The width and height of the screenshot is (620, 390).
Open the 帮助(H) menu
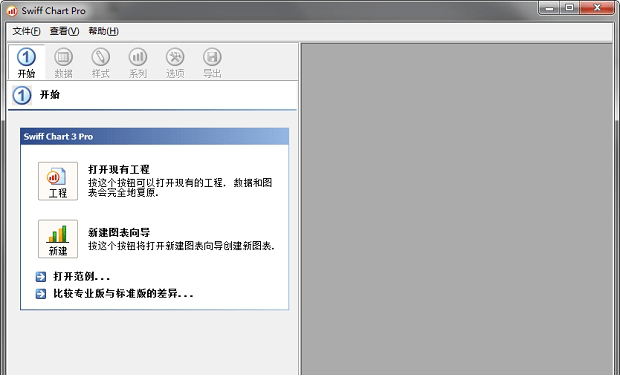pos(103,31)
